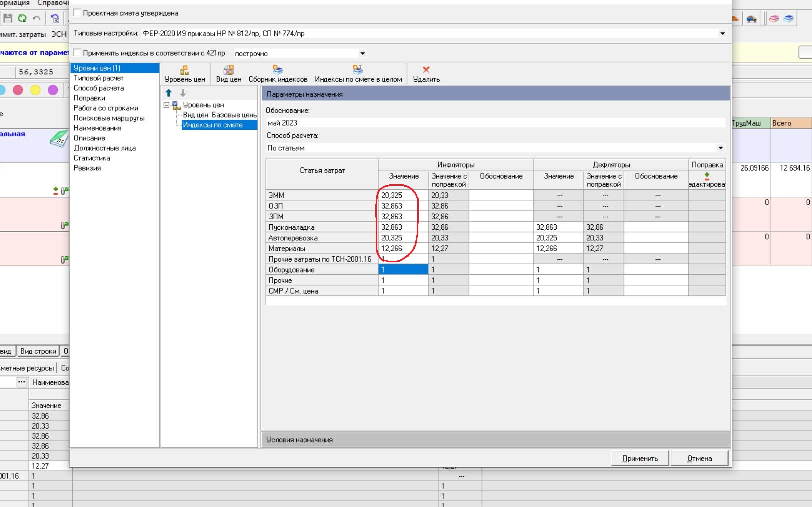This screenshot has width=812, height=507.
Task: Move item down with grey arrow
Action: (x=183, y=93)
